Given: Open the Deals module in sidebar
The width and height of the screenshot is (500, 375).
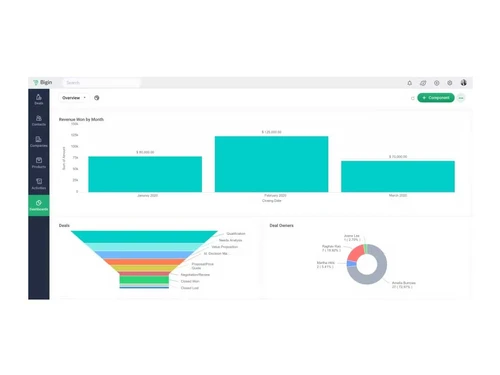Looking at the screenshot, I should click(x=39, y=99).
